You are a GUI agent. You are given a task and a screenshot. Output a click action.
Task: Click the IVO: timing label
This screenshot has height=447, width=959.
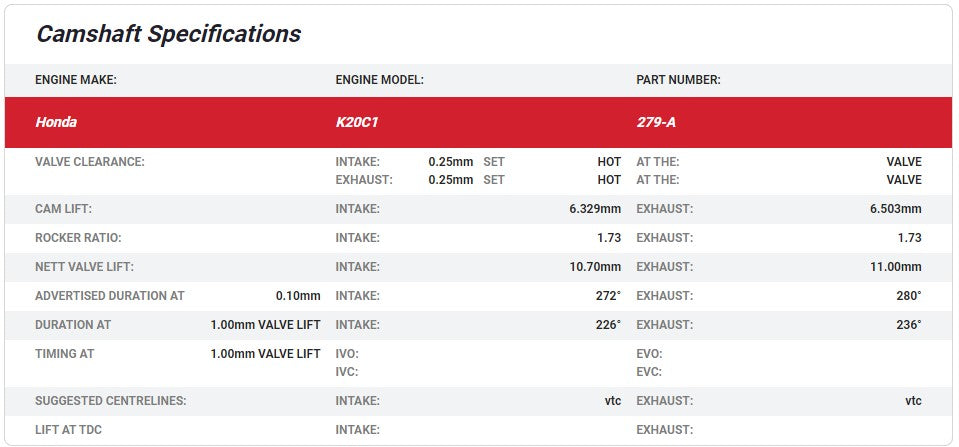347,354
